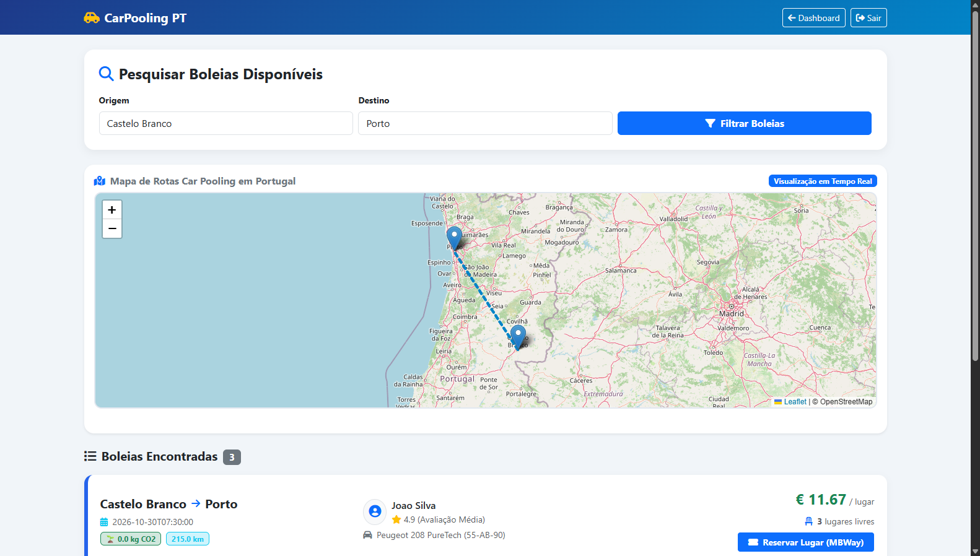Click the driver name Joao Silva

tap(414, 505)
